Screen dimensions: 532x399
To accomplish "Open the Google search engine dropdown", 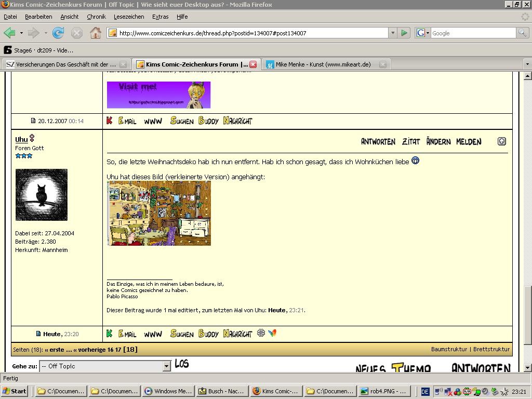I will click(x=423, y=33).
